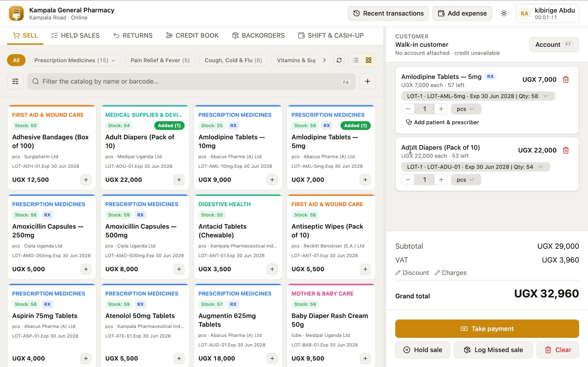588x367 pixels.
Task: Increase Adult Diapers quantity with plus
Action: (x=441, y=180)
